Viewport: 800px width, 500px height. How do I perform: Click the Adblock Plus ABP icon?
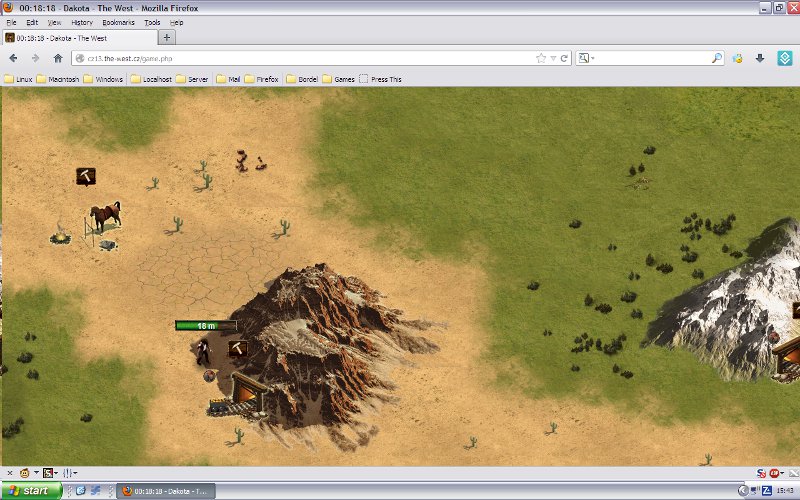(x=774, y=473)
